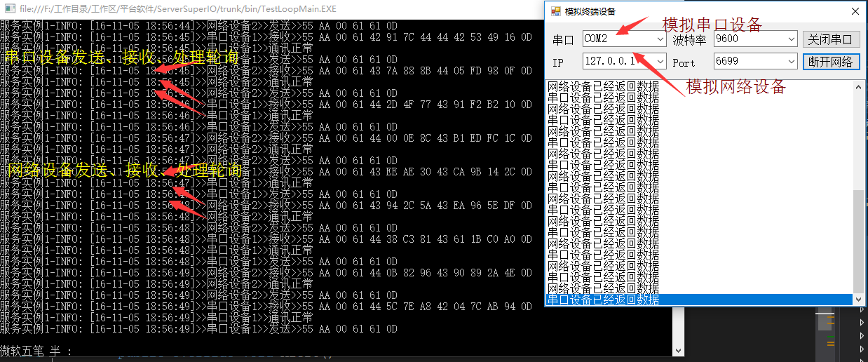Click the 模拟终端设备 title text
This screenshot has height=362, width=868.
(590, 11)
